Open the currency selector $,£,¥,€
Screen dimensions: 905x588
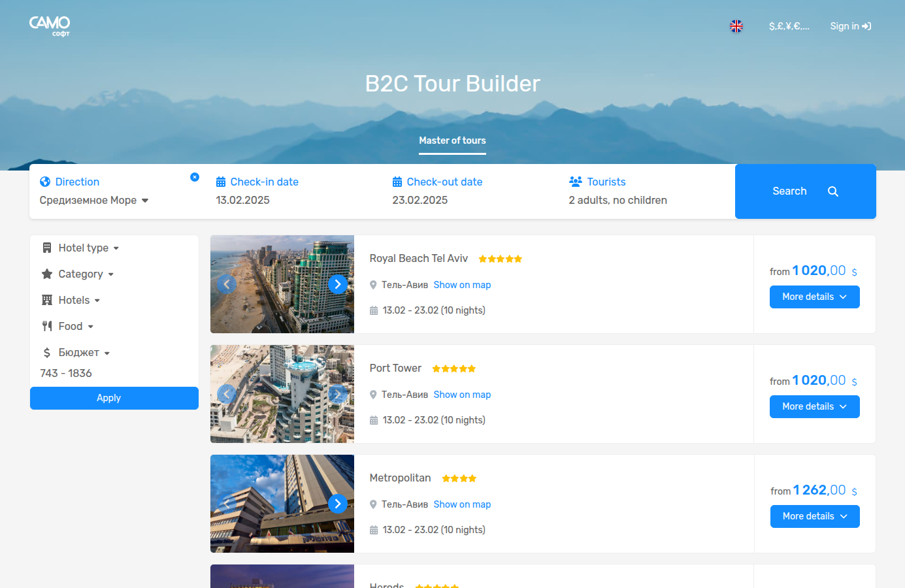point(789,26)
